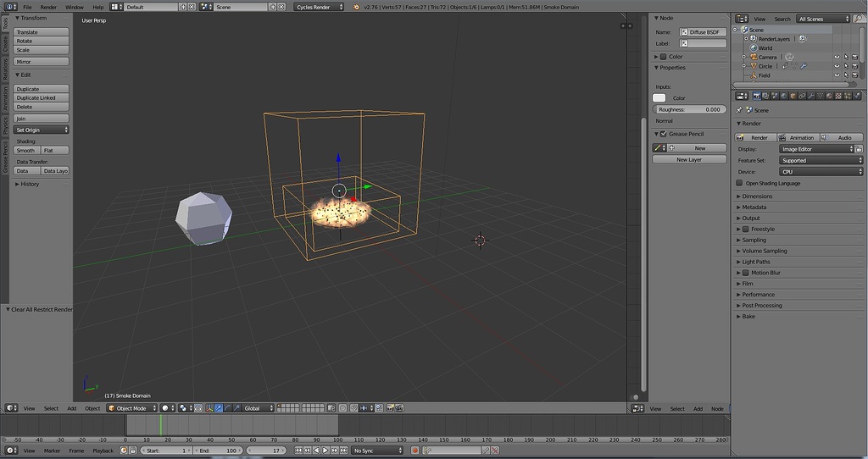Enable the Open Shading Language checkbox

739,183
